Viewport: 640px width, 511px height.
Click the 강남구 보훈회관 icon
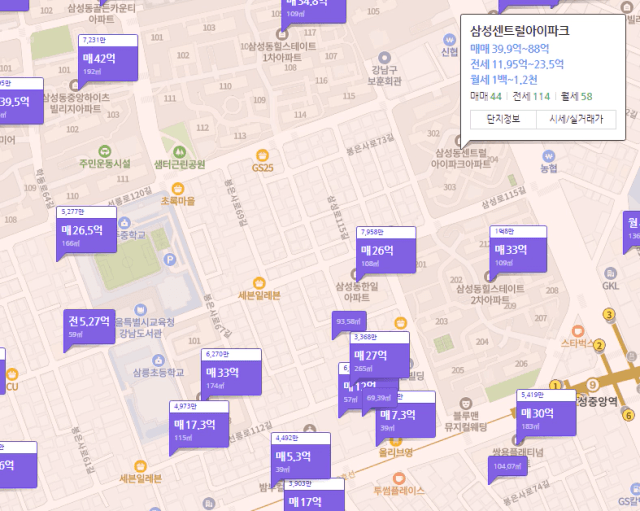[x=384, y=58]
